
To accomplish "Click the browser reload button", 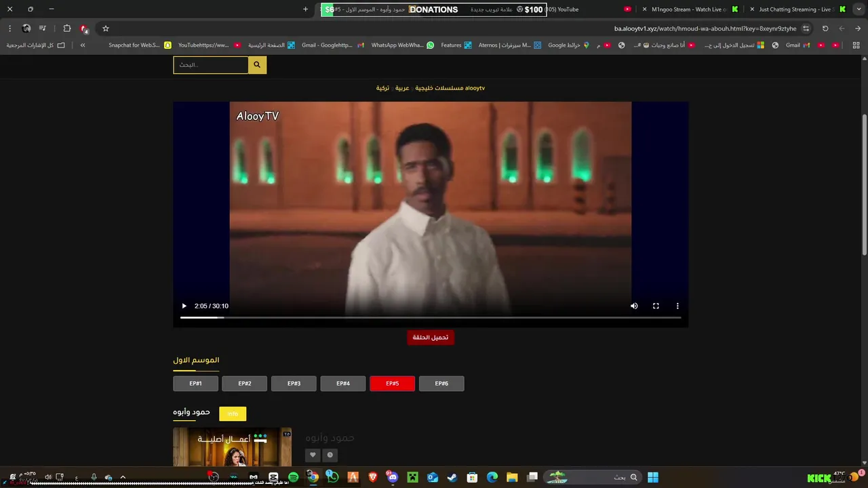I will point(825,28).
